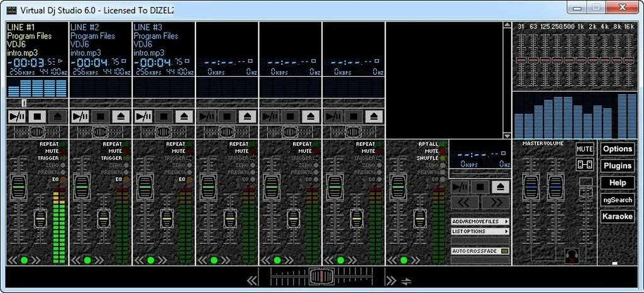
Task: Click the playlist player's eject button
Action: 500,187
